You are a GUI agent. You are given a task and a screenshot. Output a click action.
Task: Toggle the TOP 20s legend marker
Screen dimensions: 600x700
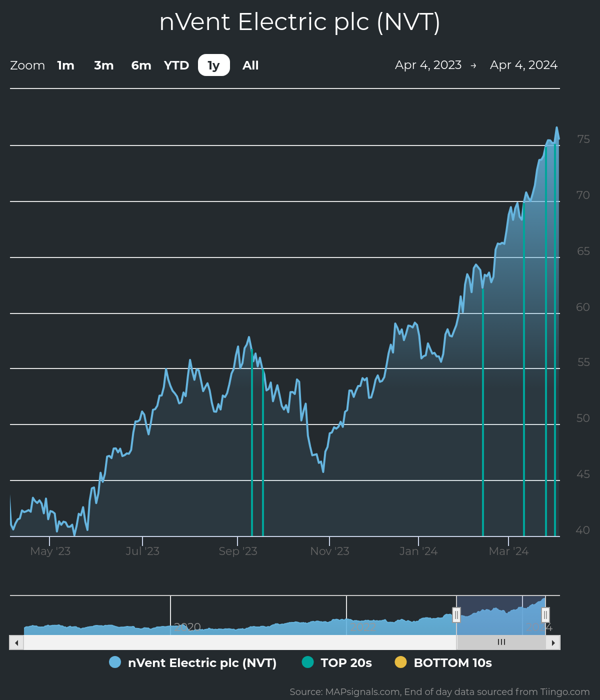point(308,662)
